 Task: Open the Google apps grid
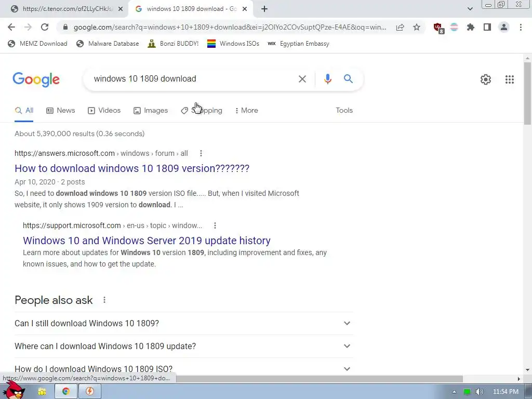(509, 79)
